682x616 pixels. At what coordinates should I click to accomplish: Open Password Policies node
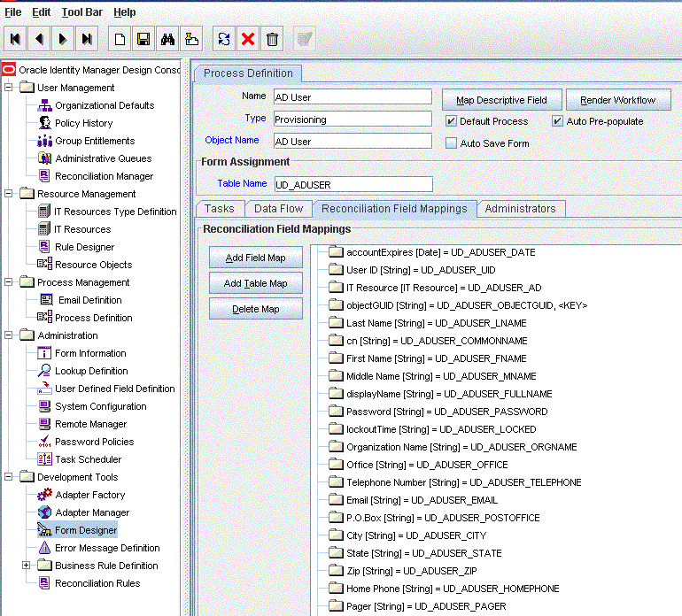86,443
